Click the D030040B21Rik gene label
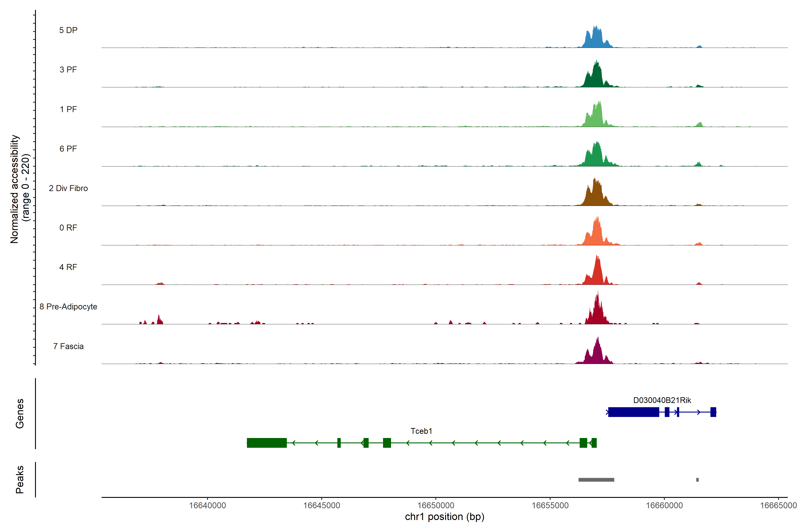The width and height of the screenshot is (798, 532). click(662, 400)
